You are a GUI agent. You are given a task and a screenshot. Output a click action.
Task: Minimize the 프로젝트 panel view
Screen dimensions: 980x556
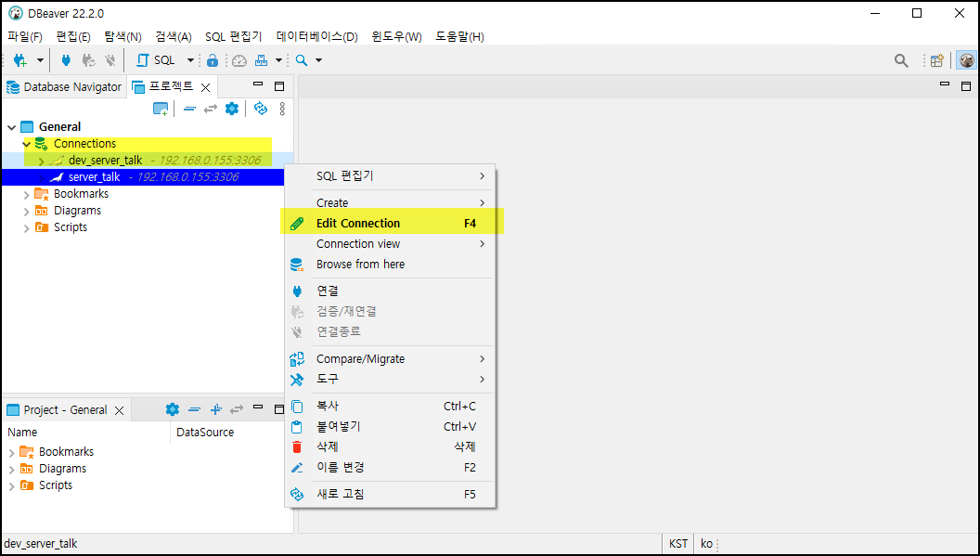coord(257,84)
